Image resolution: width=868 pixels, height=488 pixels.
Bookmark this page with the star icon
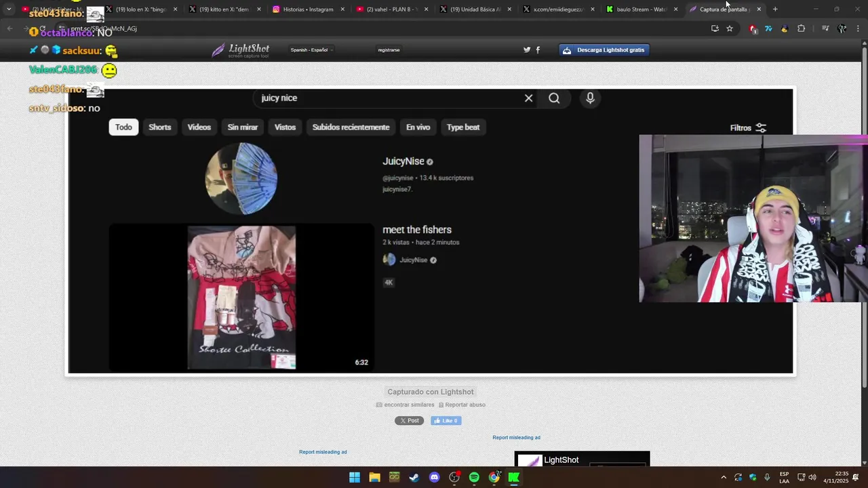point(730,28)
